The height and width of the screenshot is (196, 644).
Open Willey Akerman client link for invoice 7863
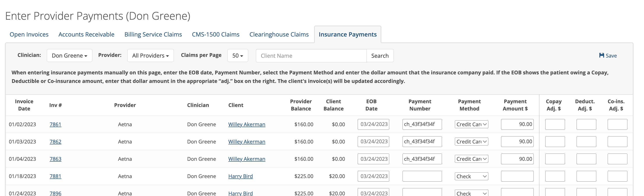click(247, 159)
